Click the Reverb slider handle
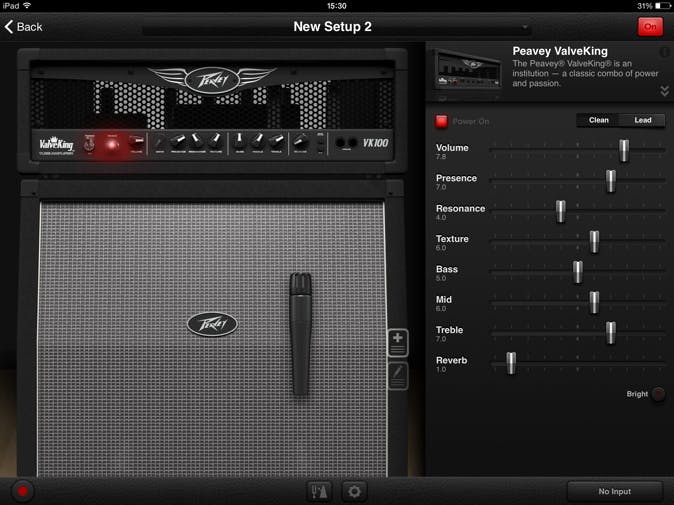The image size is (674, 505). (511, 363)
